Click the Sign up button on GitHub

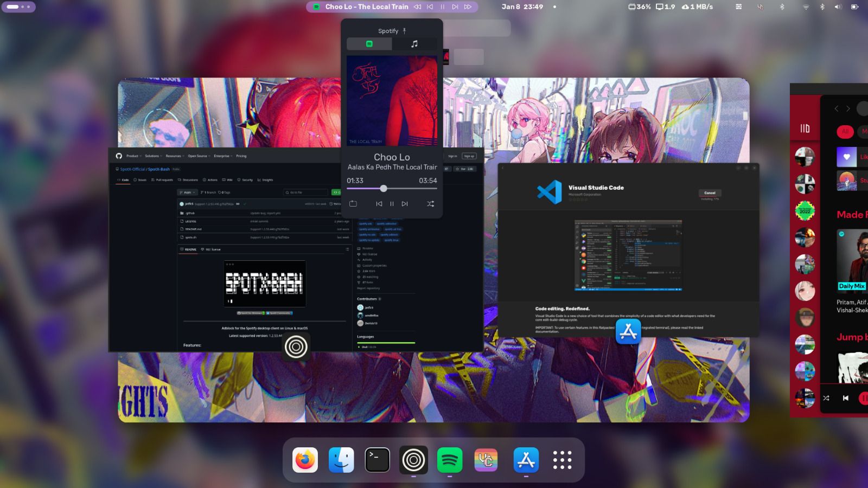469,156
